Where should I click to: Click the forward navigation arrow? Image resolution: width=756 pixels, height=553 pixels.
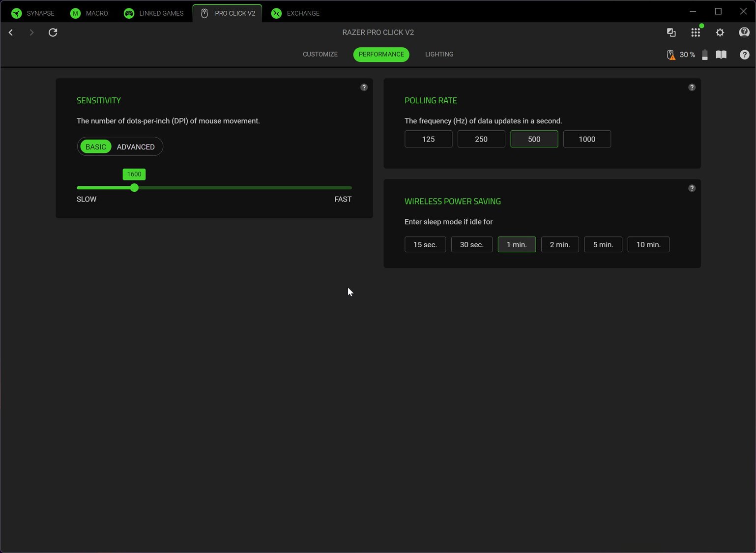click(31, 32)
